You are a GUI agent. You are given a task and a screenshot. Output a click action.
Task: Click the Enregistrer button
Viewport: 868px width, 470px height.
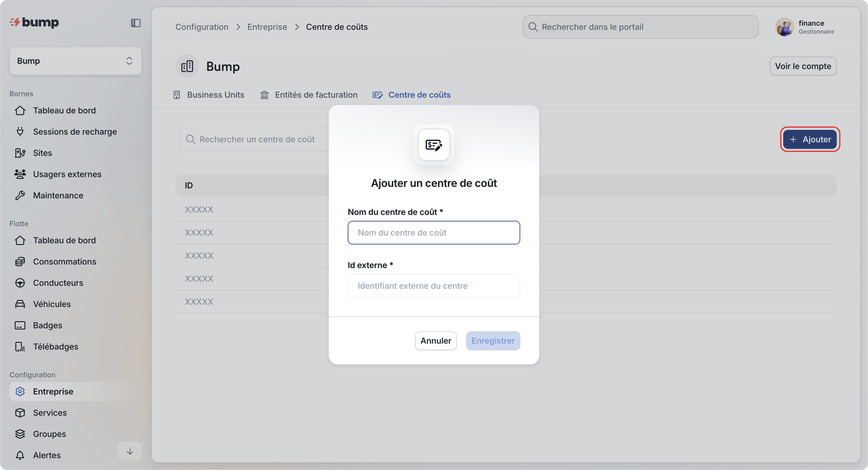pyautogui.click(x=493, y=341)
